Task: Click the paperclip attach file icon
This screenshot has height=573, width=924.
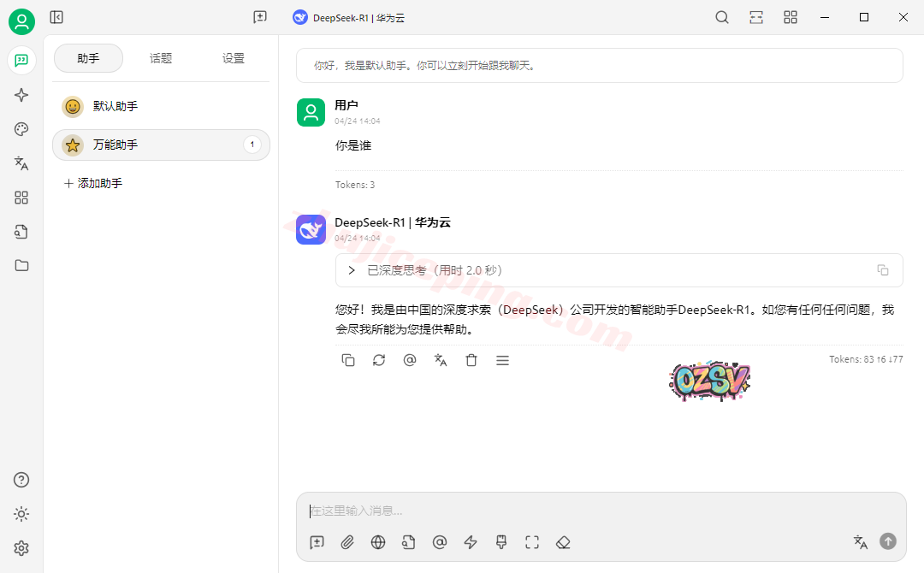Action: pyautogui.click(x=347, y=542)
